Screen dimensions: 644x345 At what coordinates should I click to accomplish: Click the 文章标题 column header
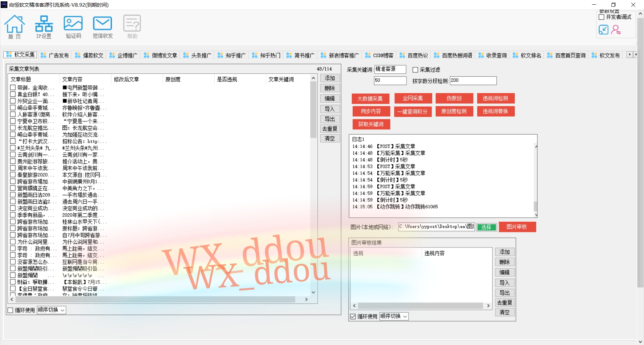[34, 79]
